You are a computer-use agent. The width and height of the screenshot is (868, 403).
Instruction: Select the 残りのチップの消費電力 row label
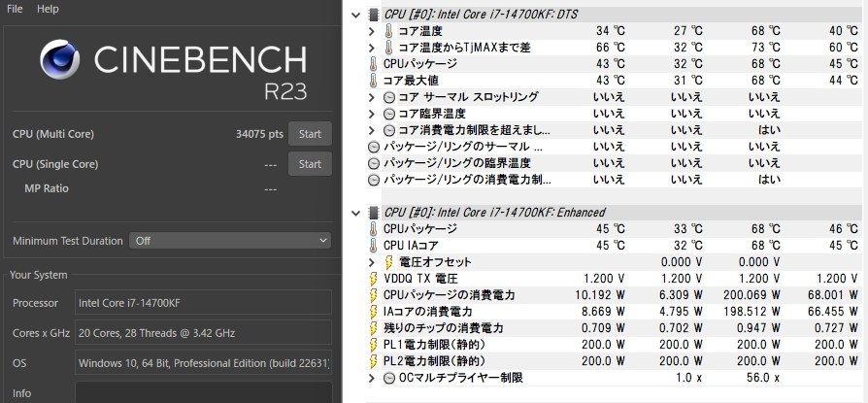click(x=444, y=328)
